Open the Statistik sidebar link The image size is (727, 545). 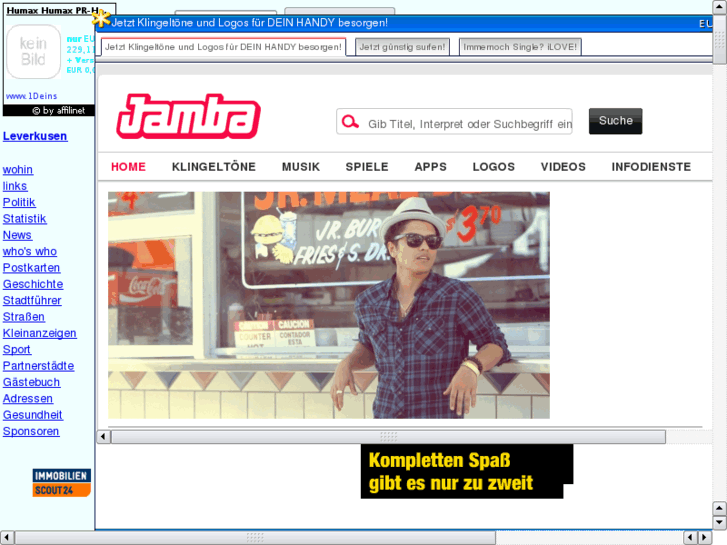25,218
